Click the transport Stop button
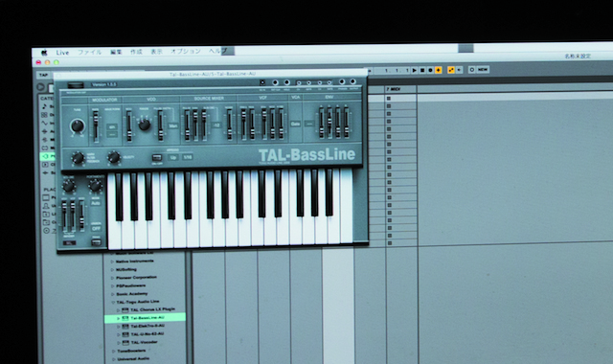The width and height of the screenshot is (613, 364). click(x=422, y=70)
